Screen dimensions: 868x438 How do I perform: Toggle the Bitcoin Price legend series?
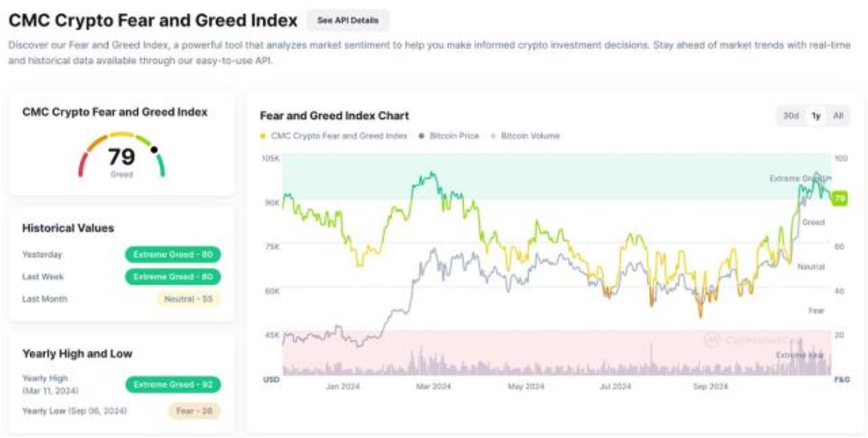coord(450,136)
